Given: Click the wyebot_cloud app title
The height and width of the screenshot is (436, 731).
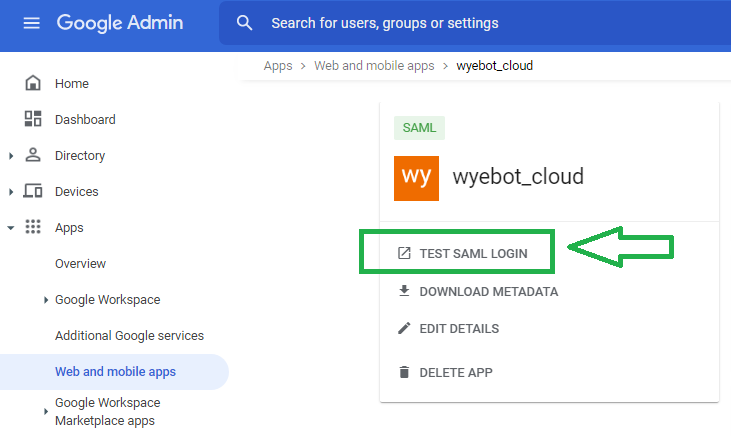Looking at the screenshot, I should point(518,177).
